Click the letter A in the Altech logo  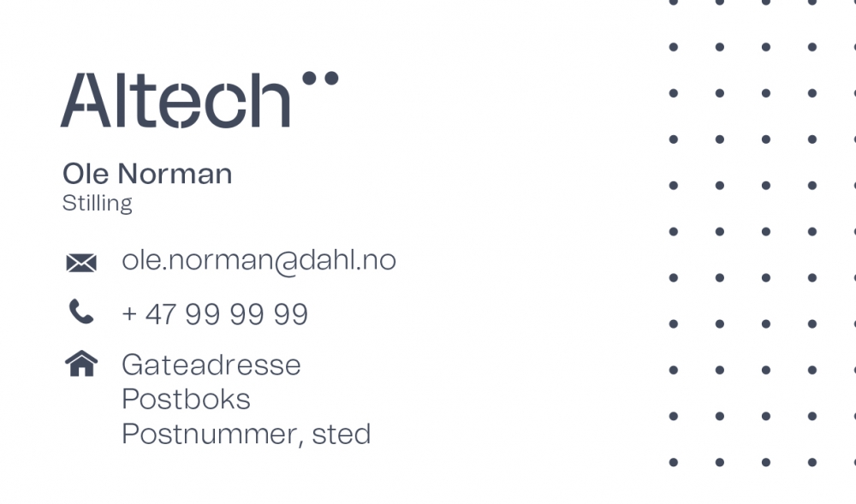tap(85, 101)
